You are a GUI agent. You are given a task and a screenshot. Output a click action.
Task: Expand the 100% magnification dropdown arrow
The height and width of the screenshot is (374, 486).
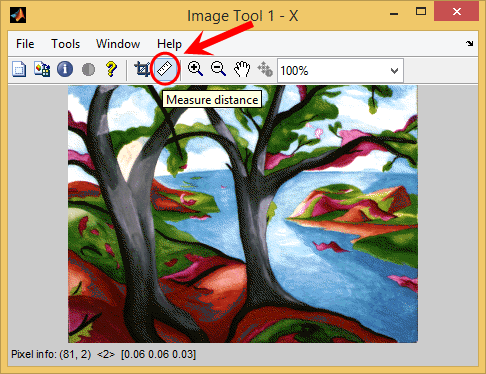tap(394, 71)
